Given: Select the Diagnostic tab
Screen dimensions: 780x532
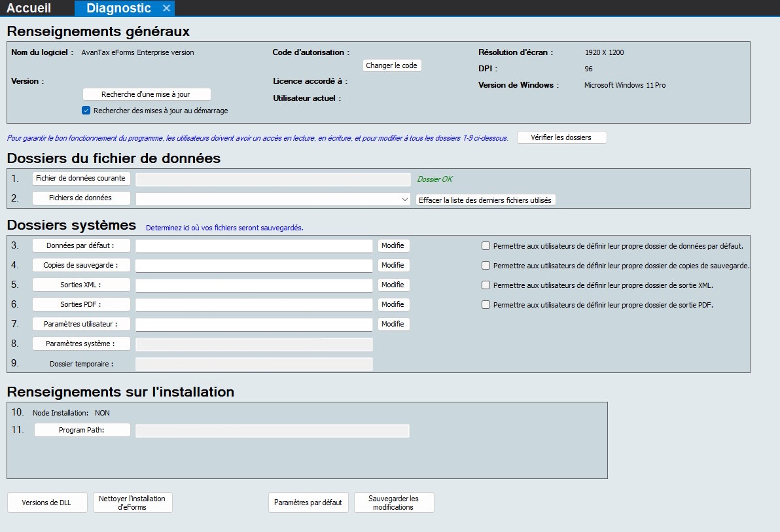Looking at the screenshot, I should point(118,9).
